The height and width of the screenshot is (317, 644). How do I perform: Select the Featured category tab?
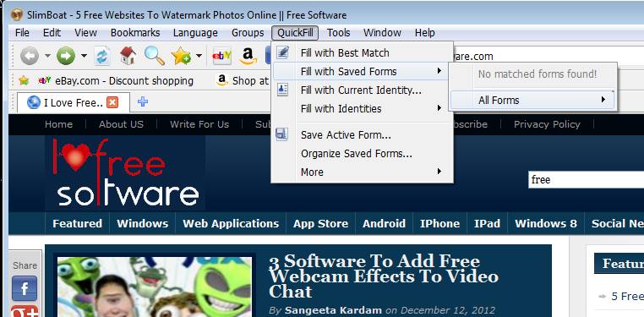click(x=77, y=223)
